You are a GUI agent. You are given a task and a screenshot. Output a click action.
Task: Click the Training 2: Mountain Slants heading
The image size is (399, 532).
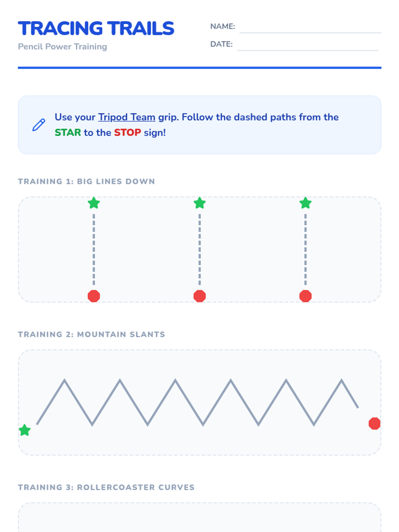pos(91,334)
